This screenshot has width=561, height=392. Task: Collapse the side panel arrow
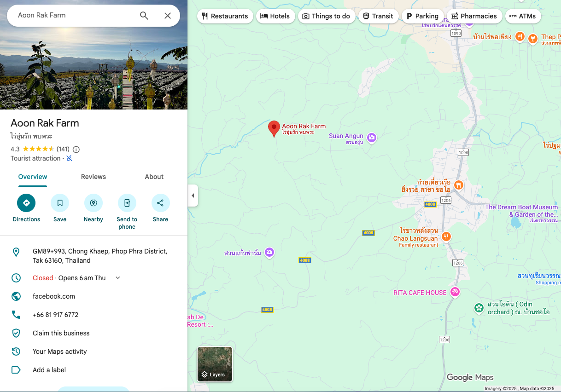point(193,196)
